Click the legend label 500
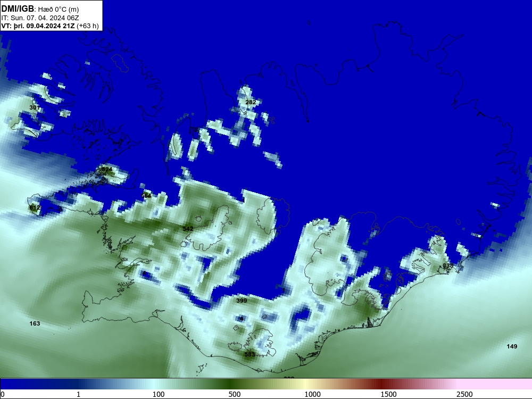 tap(235, 394)
